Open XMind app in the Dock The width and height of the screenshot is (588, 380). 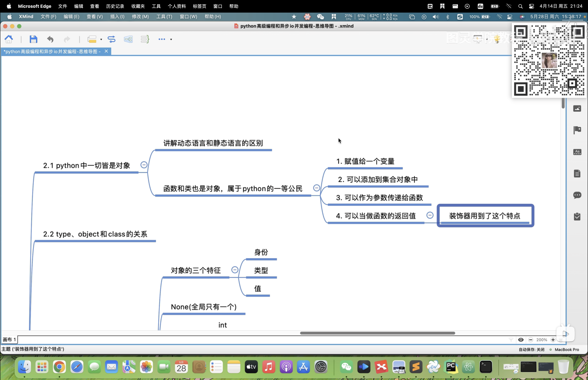point(381,367)
